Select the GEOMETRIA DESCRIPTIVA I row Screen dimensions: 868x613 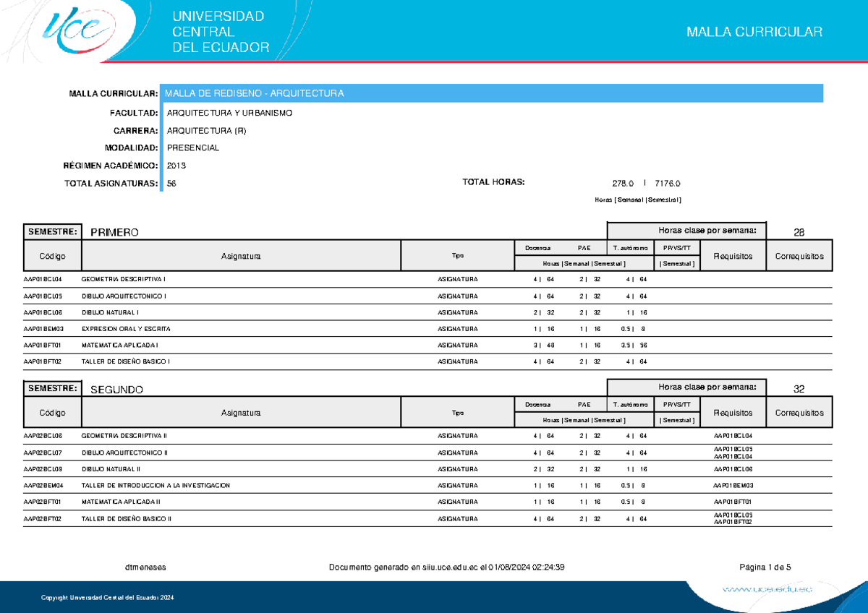pos(427,279)
